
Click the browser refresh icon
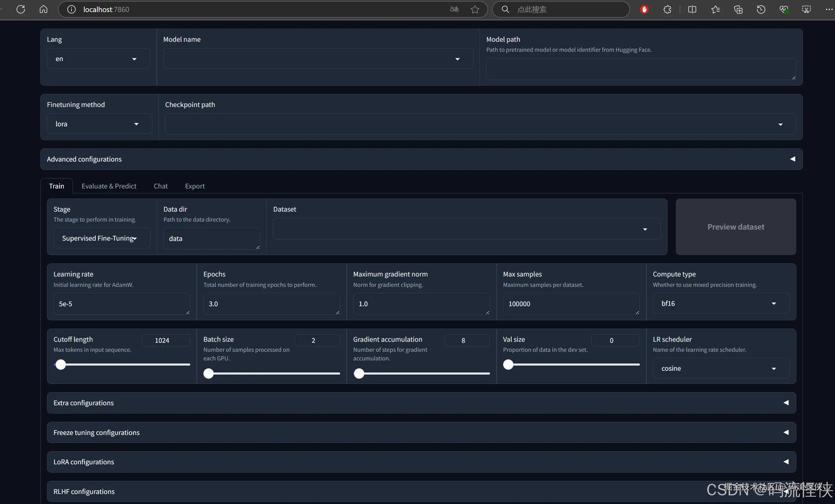click(x=21, y=9)
